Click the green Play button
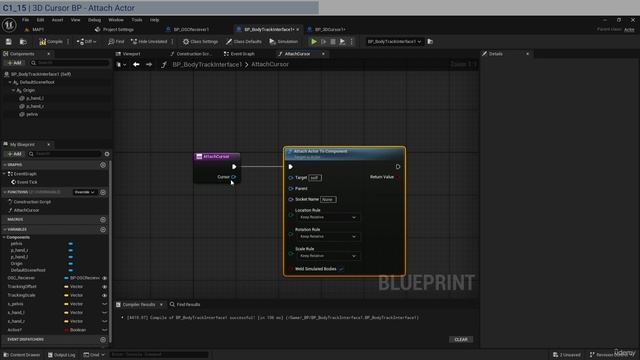 (313, 42)
